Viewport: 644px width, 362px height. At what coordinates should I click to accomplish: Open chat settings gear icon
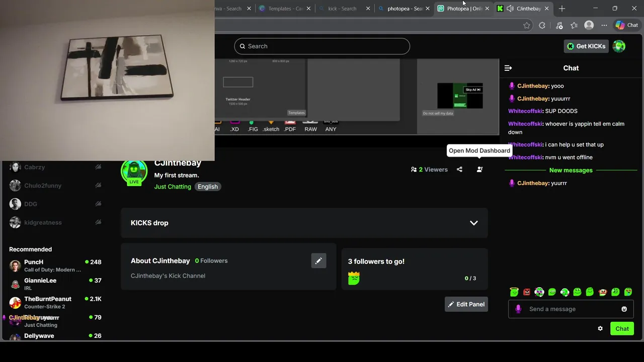coord(600,329)
